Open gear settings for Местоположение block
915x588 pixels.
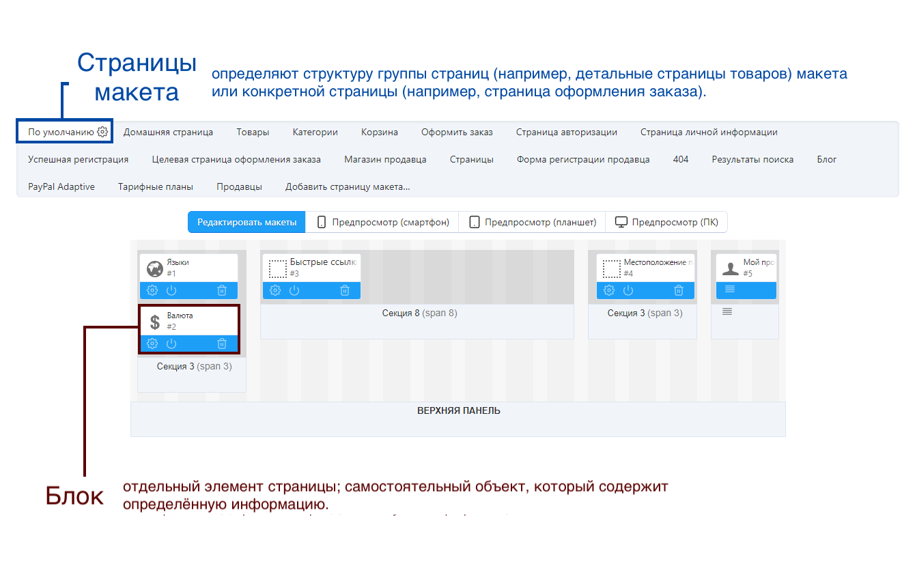point(609,290)
